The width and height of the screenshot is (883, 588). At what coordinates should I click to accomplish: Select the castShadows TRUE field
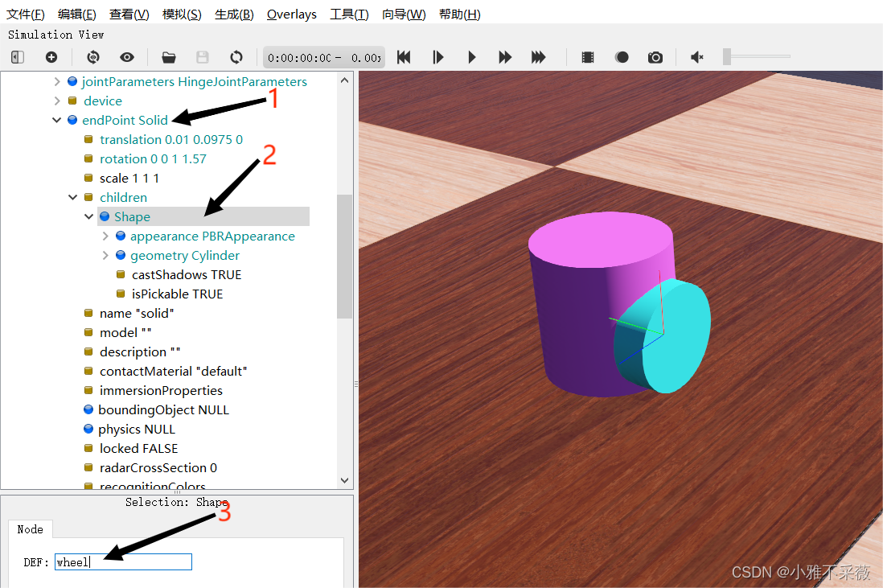pyautogui.click(x=186, y=275)
